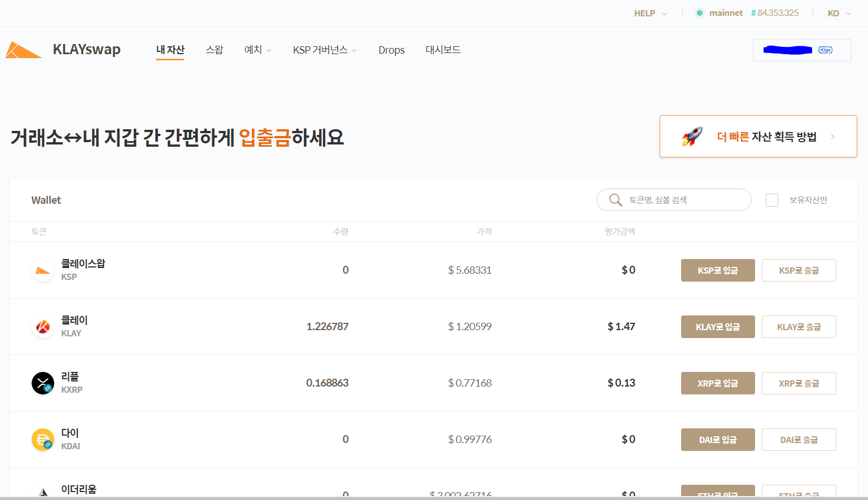The width and height of the screenshot is (868, 500).
Task: Click the Wallet section title
Action: coord(46,200)
